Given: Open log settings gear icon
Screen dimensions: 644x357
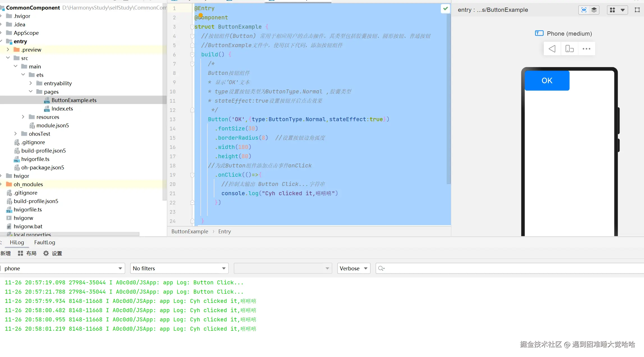Looking at the screenshot, I should (46, 253).
